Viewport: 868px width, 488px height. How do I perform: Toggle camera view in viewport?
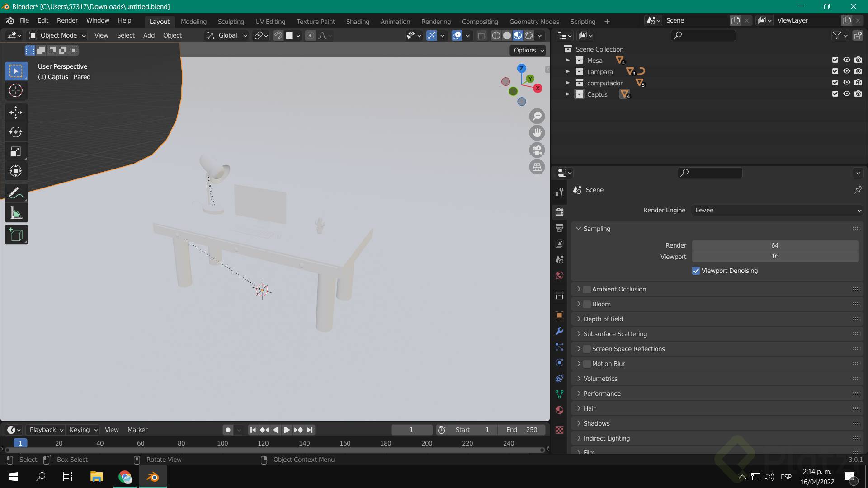click(537, 150)
